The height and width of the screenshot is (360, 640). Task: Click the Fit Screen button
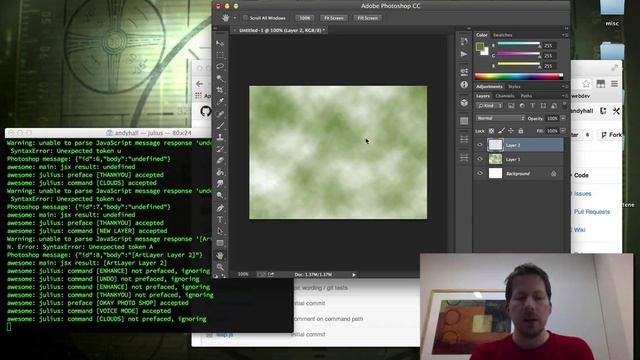(x=334, y=18)
